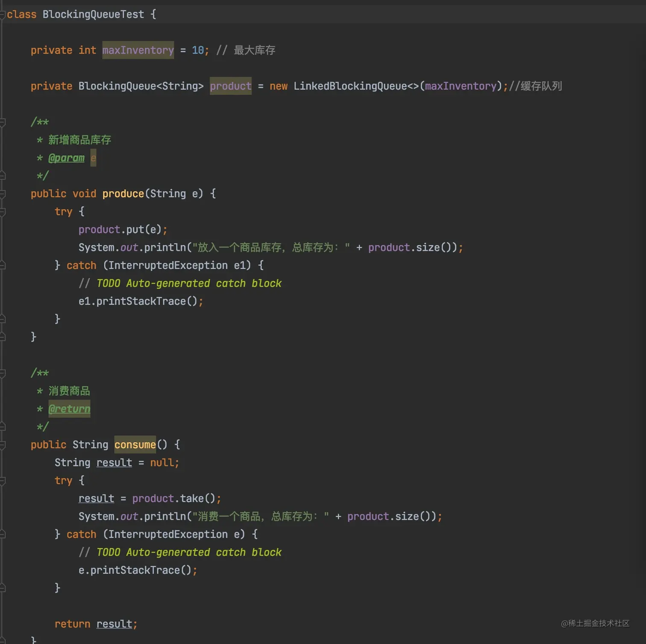Click the 消费商品 Javadoc description
This screenshot has width=646, height=644.
tap(69, 391)
